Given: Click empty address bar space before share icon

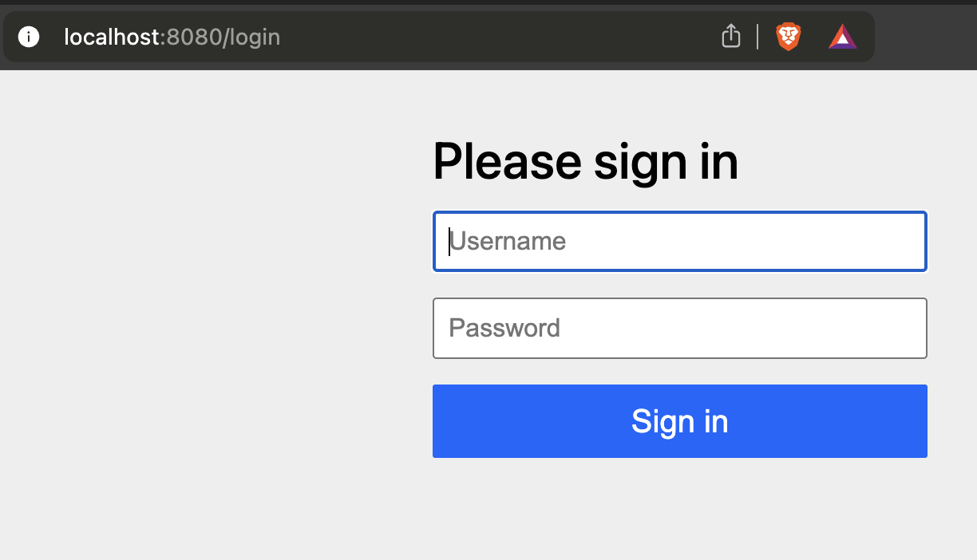Looking at the screenshot, I should [x=495, y=37].
